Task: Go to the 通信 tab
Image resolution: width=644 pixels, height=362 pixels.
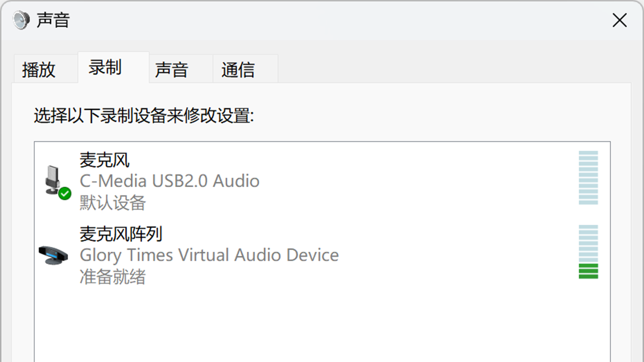Action: (238, 69)
